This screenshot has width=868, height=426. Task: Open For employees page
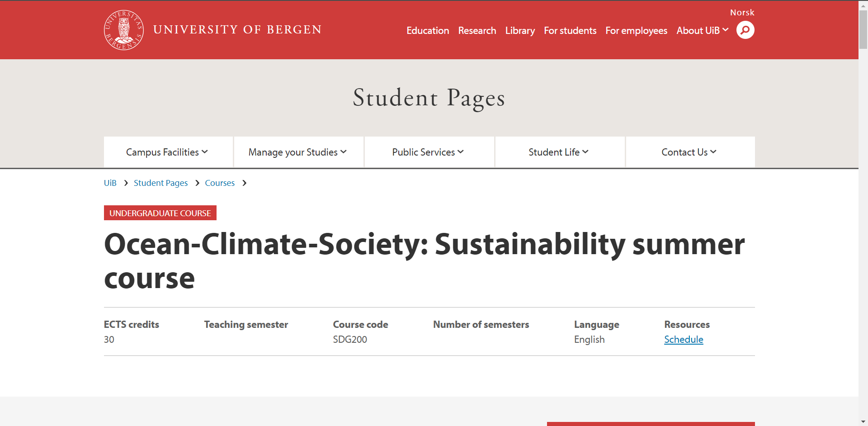click(636, 31)
